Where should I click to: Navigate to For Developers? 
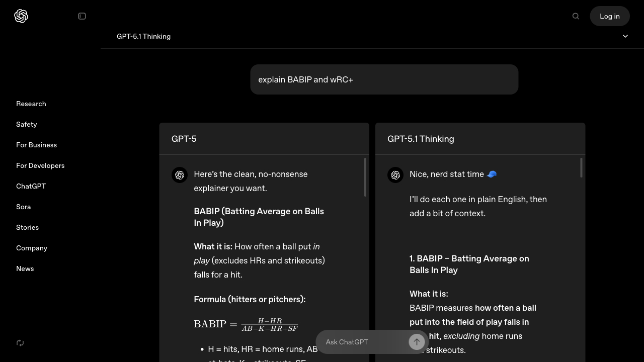tap(40, 165)
